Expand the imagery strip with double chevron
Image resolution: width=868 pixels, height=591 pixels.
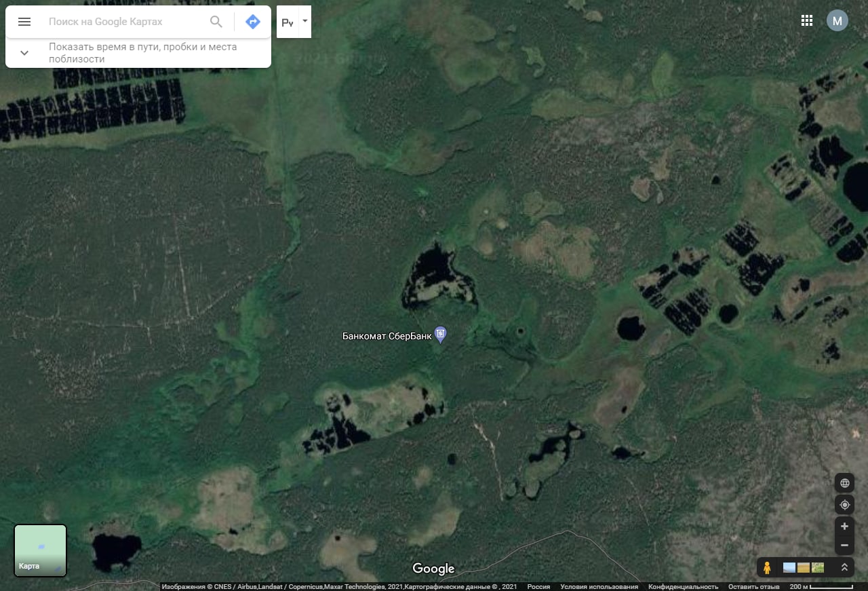point(844,567)
